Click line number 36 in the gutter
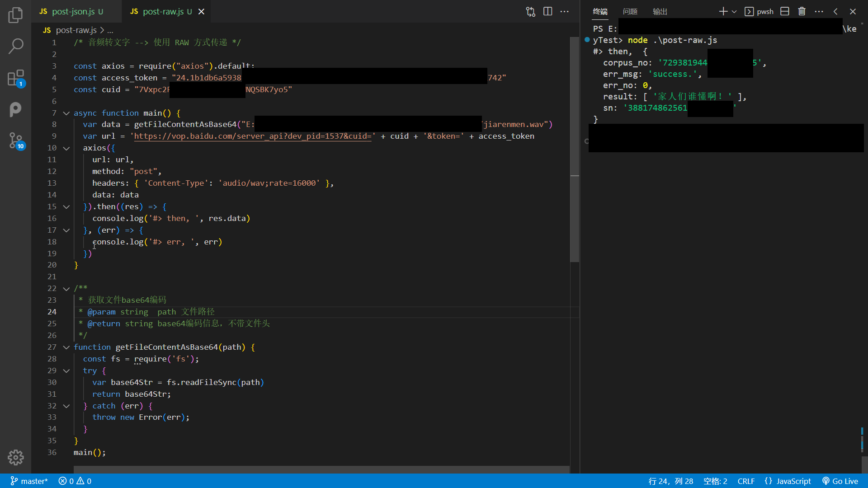This screenshot has height=488, width=868. click(52, 452)
